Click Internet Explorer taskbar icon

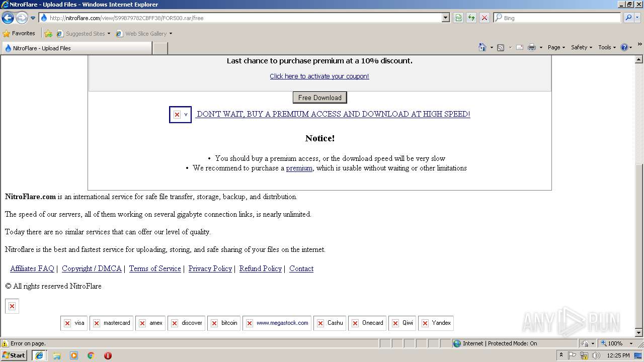click(39, 355)
